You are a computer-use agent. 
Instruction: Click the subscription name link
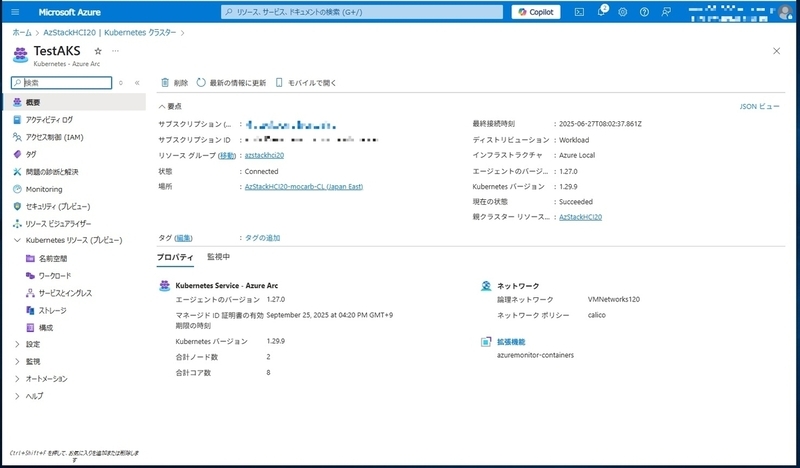291,125
